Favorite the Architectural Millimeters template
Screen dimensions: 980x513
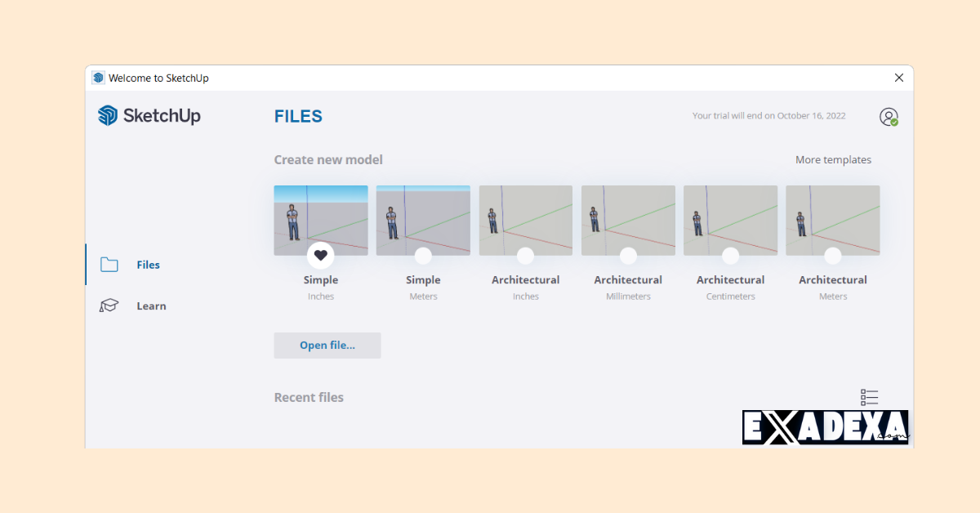[x=628, y=256]
